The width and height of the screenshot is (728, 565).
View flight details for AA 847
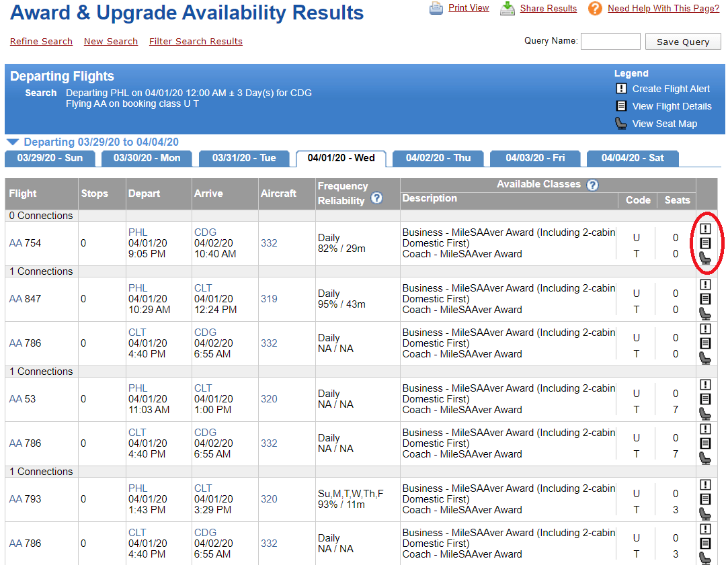click(x=705, y=299)
